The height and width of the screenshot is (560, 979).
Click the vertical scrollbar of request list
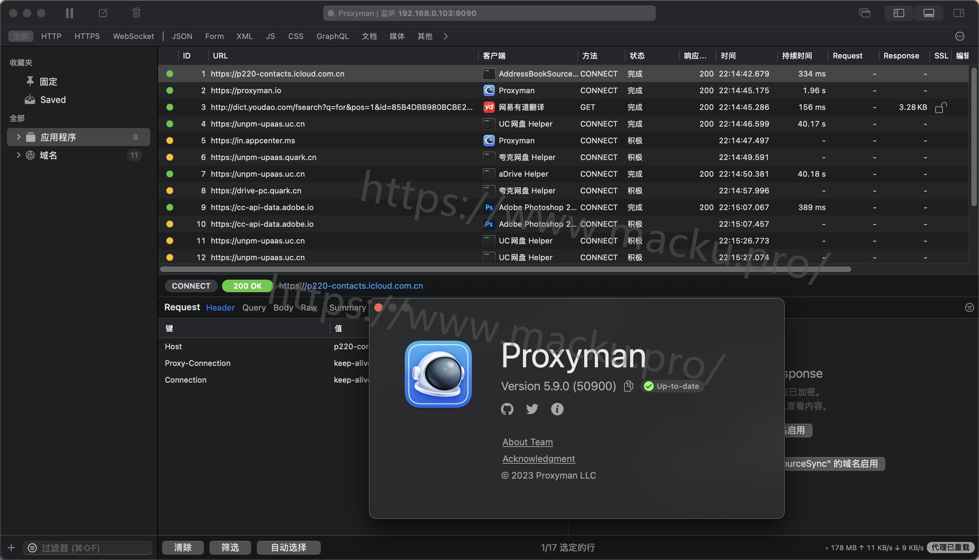[974, 137]
